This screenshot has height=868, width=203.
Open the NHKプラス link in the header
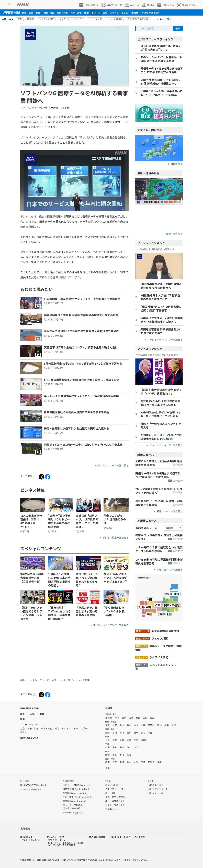coord(166,5)
